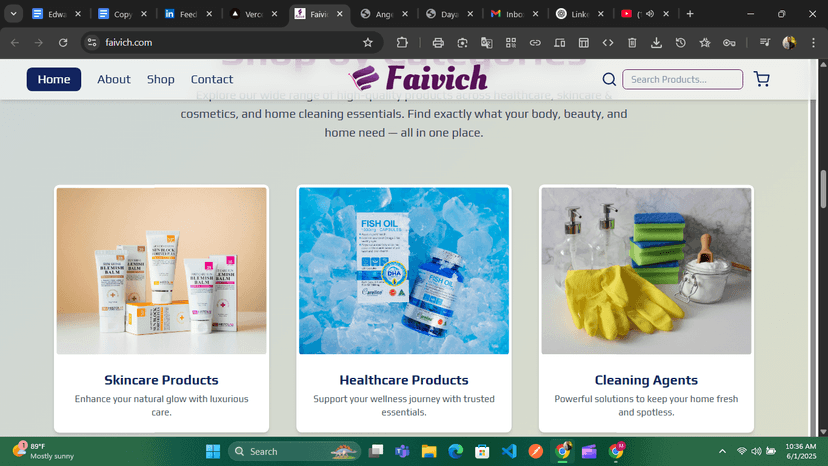Close the Faivich tab

340,14
